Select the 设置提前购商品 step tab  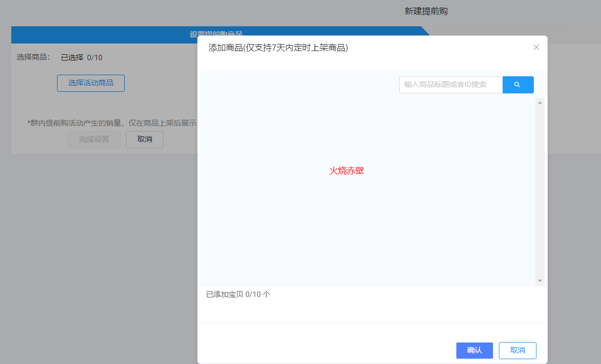[x=216, y=34]
